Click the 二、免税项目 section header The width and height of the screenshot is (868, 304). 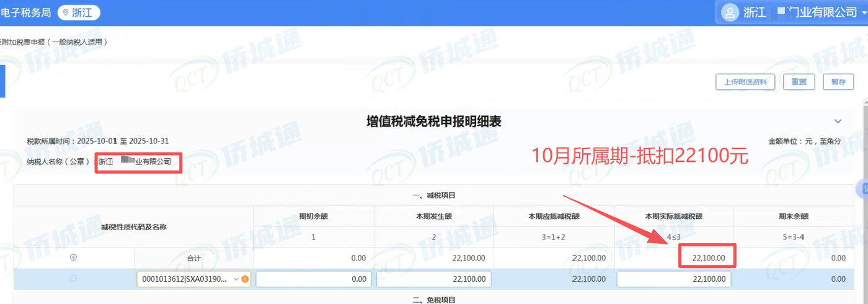(434, 300)
